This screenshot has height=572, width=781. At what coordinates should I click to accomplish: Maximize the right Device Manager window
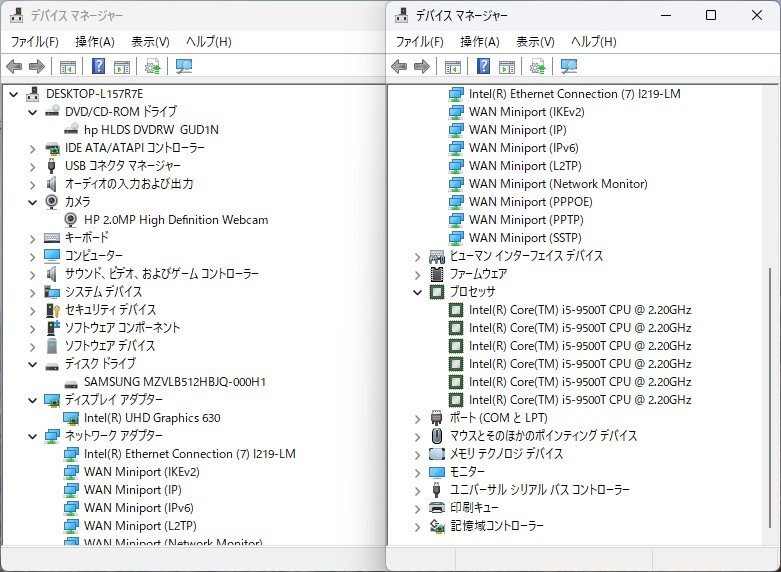click(711, 15)
